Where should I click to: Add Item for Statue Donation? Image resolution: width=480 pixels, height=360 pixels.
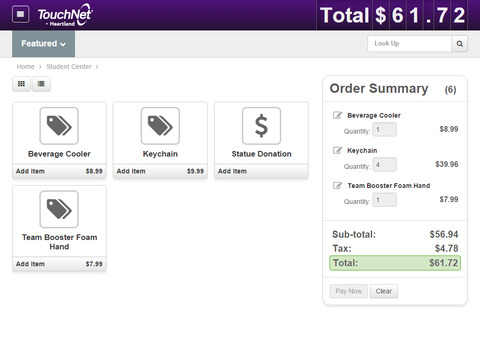tap(261, 171)
